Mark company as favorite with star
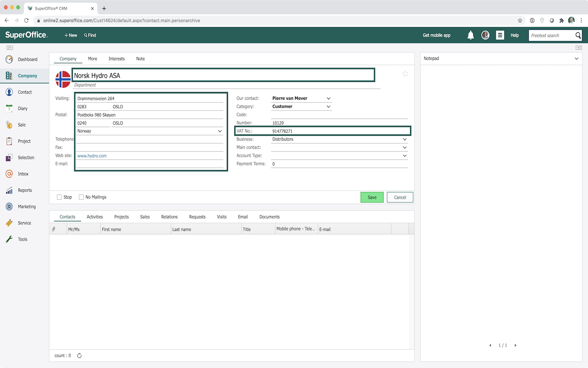This screenshot has height=368, width=588. click(x=405, y=74)
